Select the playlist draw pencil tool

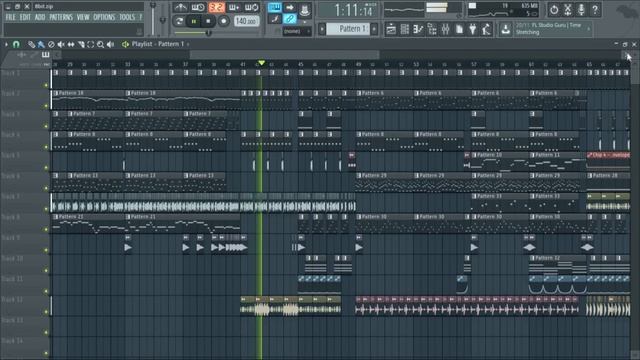[31, 44]
